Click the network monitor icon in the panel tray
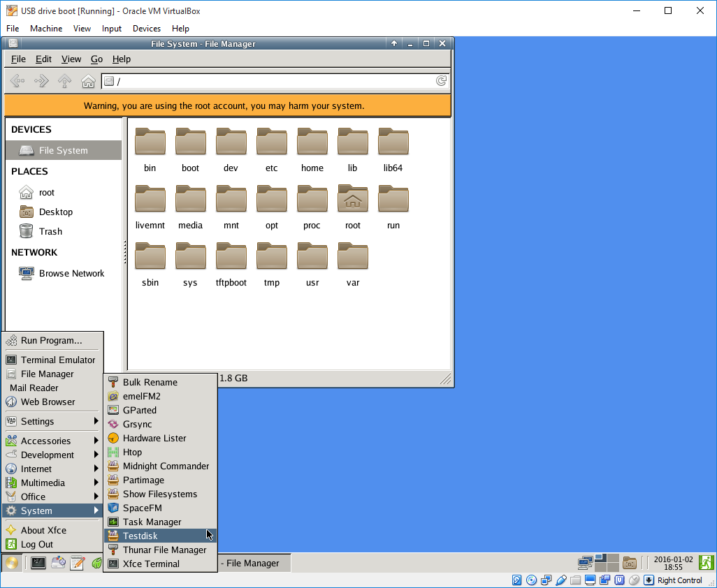This screenshot has height=588, width=717. pyautogui.click(x=586, y=563)
